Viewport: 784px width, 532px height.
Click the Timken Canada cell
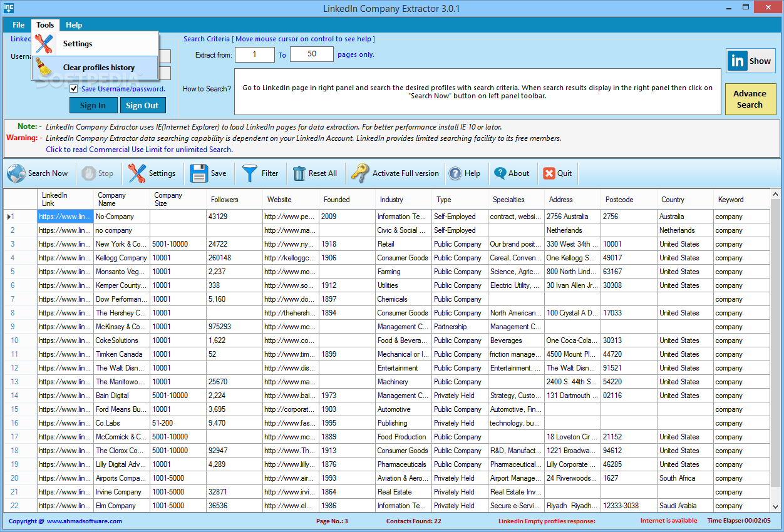[121, 354]
